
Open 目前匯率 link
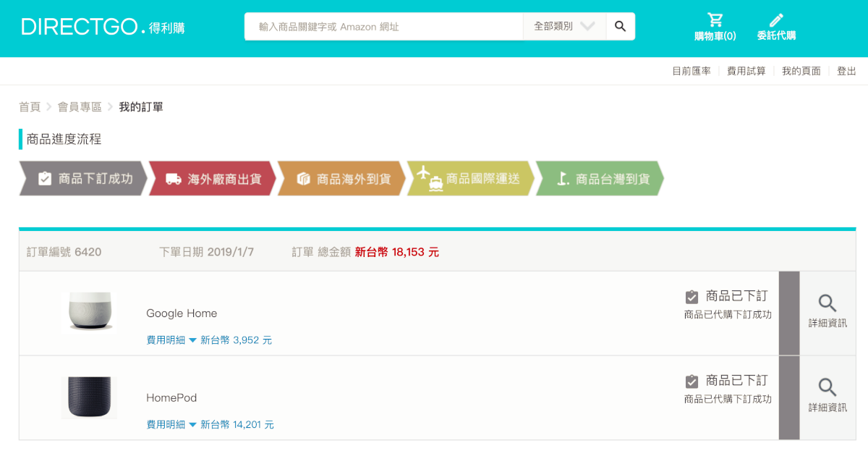pyautogui.click(x=692, y=71)
